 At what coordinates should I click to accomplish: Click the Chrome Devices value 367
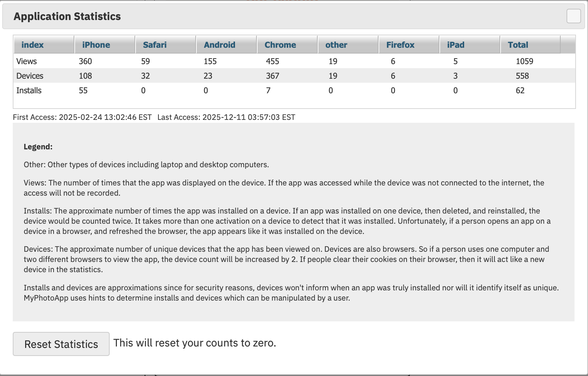point(273,76)
